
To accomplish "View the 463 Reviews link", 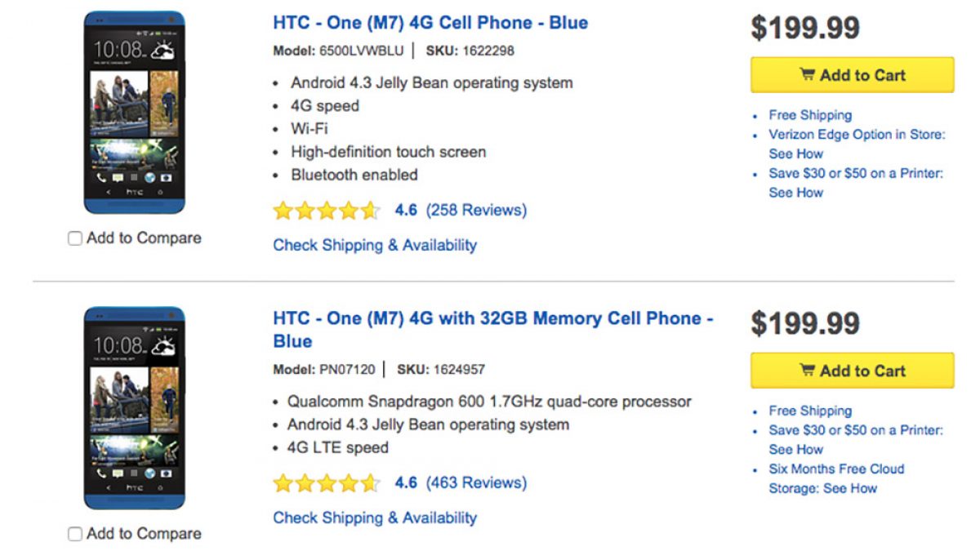I will 476,483.
